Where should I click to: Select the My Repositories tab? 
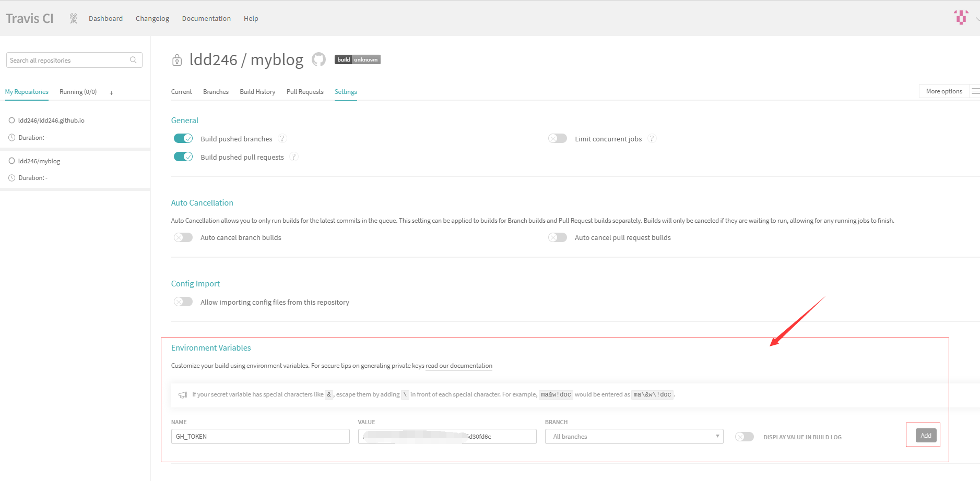pyautogui.click(x=27, y=92)
